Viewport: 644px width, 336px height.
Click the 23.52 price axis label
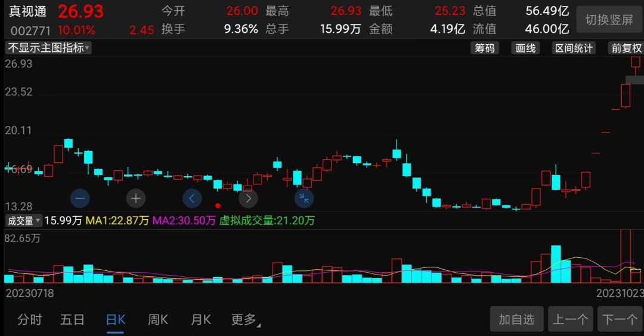click(18, 92)
